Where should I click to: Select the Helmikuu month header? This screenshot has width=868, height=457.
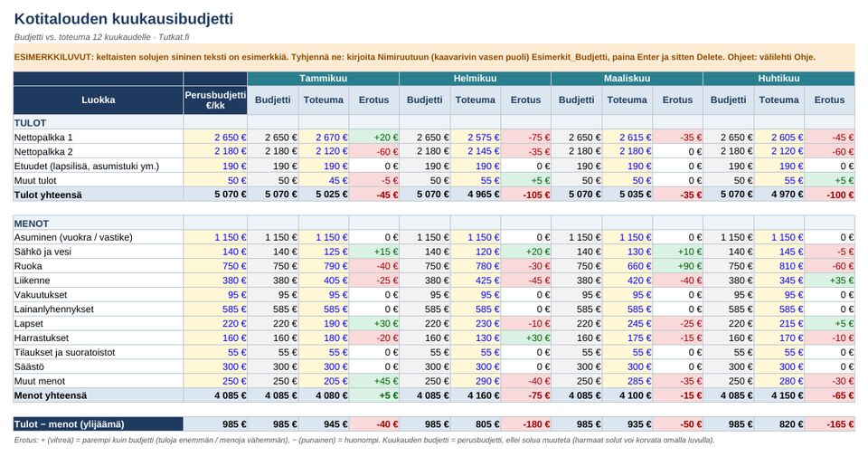(475, 78)
